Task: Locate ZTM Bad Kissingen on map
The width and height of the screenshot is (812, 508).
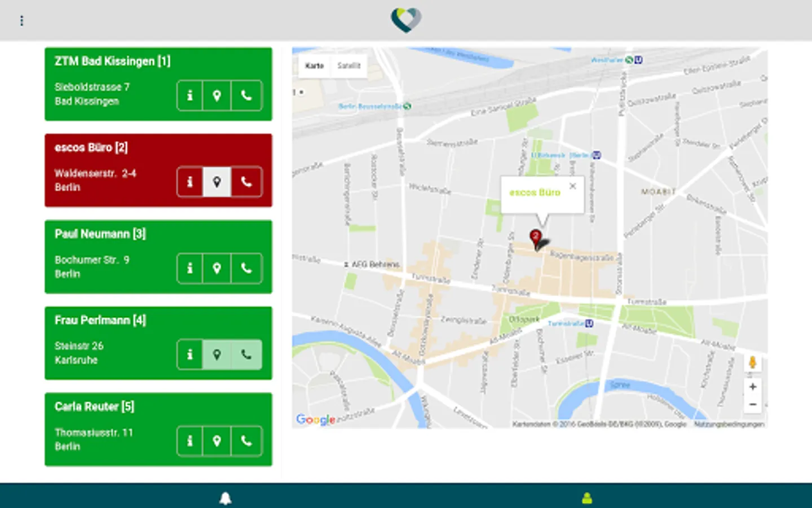Action: click(217, 95)
